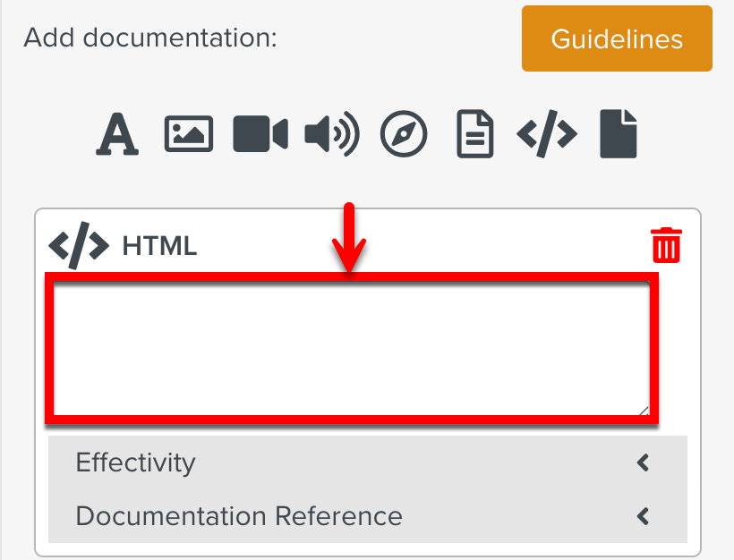This screenshot has height=560, width=734.
Task: Attach a generic file
Action: pos(618,133)
